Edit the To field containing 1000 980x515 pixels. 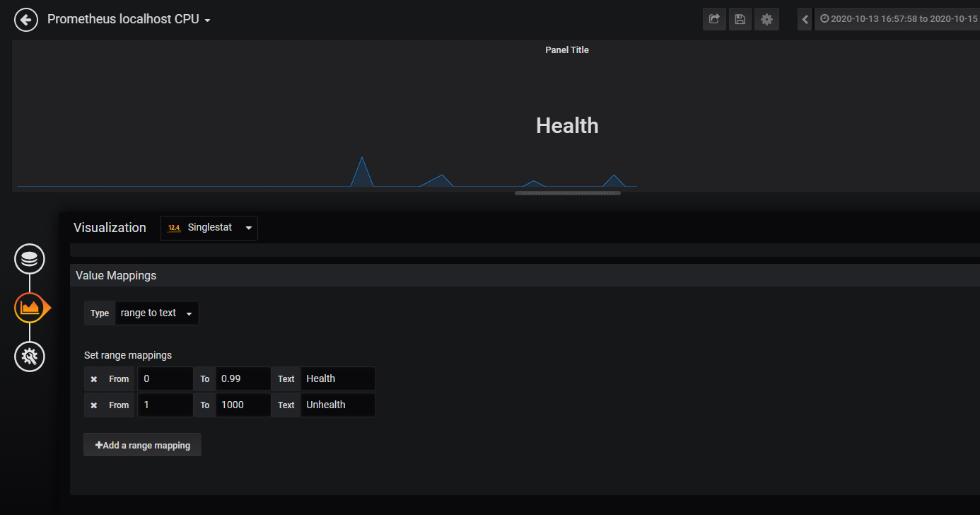pos(243,405)
